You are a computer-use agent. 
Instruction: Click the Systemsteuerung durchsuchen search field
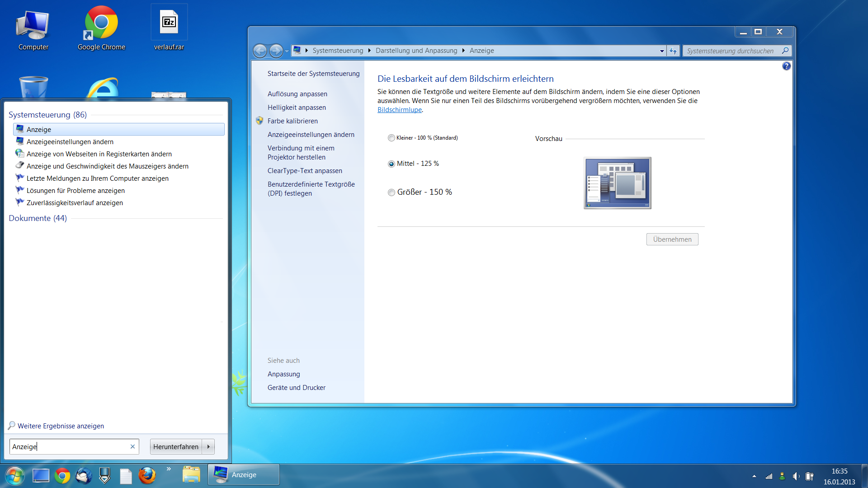(x=730, y=51)
